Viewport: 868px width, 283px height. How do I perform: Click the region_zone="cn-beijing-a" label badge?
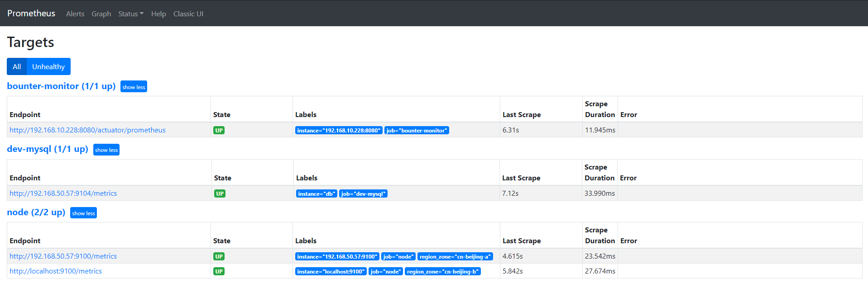point(455,257)
